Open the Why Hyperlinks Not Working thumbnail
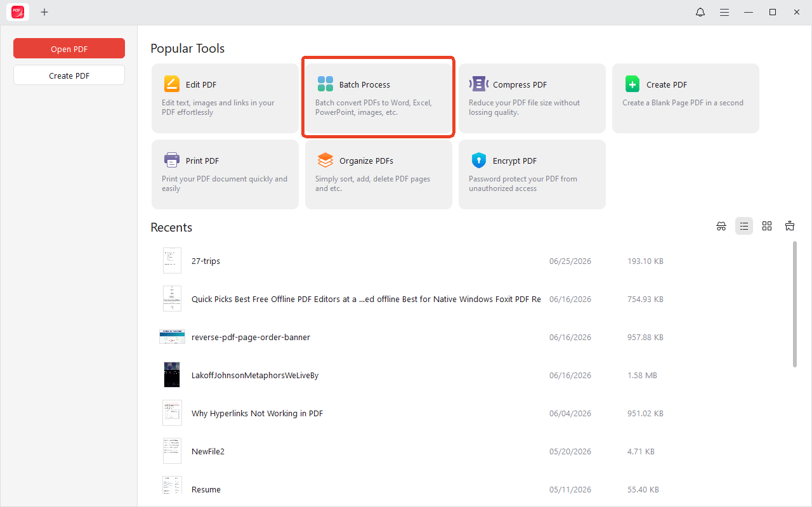Viewport: 812px width, 507px height. click(172, 413)
